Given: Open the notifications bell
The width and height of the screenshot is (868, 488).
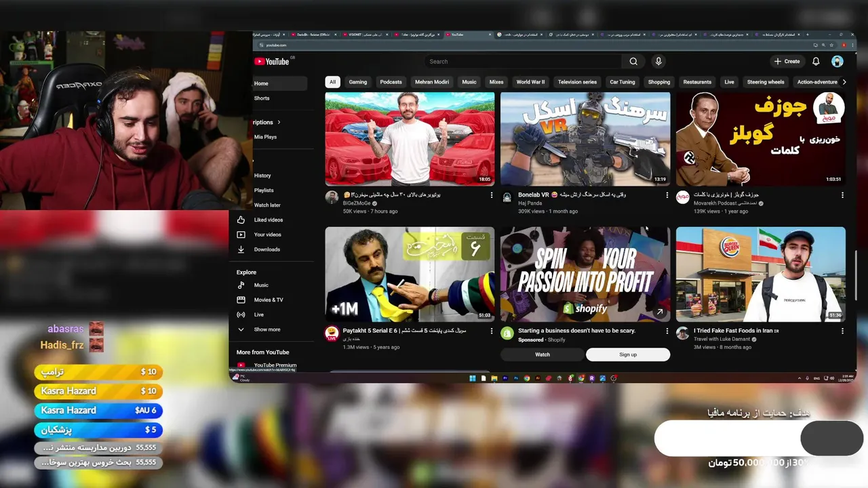Looking at the screenshot, I should click(x=816, y=61).
